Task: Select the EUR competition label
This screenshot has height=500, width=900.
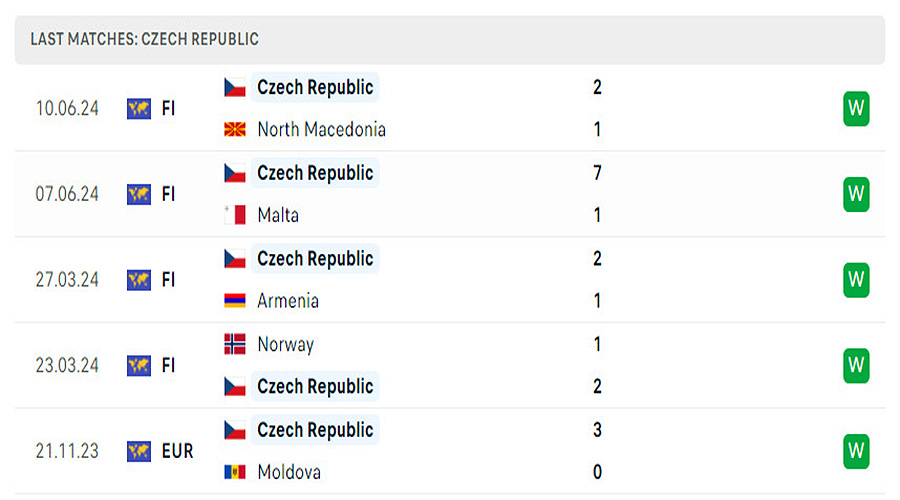Action: coord(177,451)
